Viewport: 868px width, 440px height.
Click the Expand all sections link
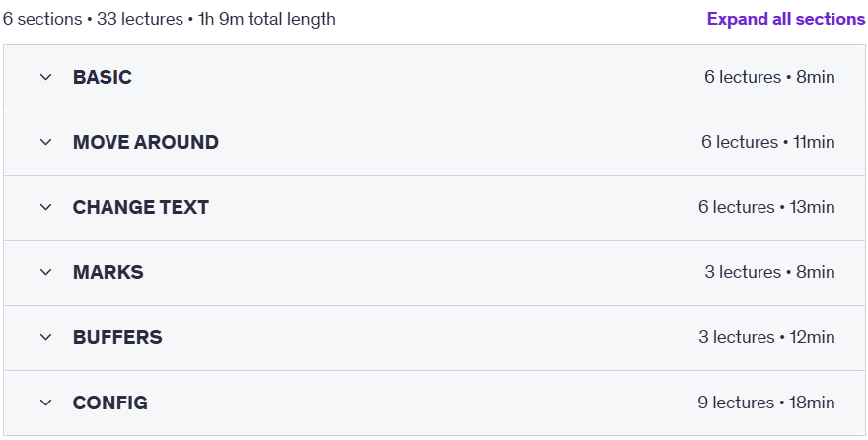click(786, 19)
